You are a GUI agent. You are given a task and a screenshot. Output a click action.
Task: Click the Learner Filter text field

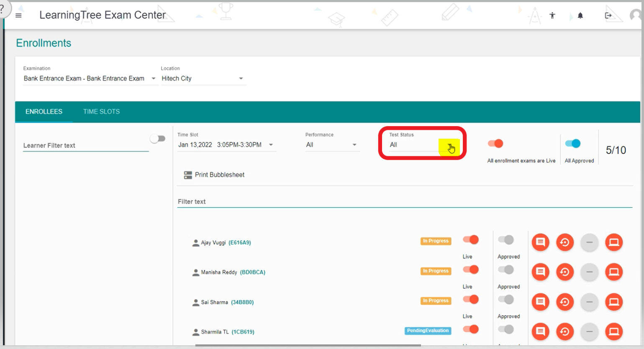86,145
